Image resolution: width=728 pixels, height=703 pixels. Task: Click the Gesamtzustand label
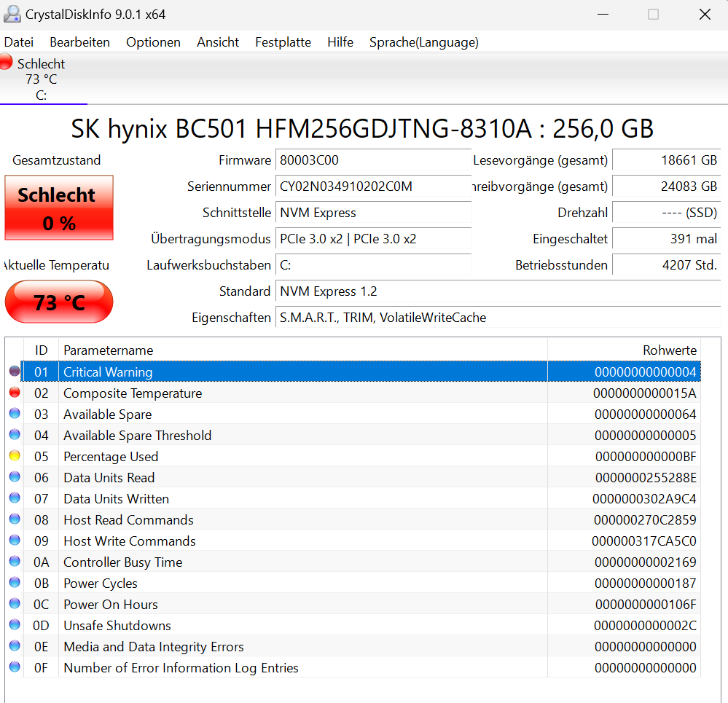tap(57, 160)
